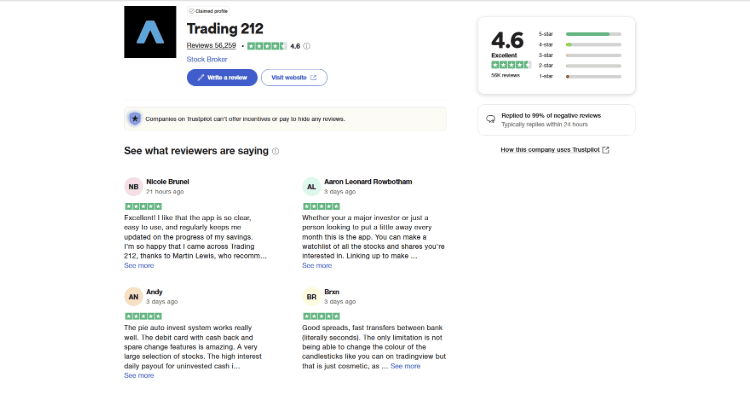Viewport: 750px width, 400px height.
Task: Expand Nicole Brunel's review with See more
Action: [139, 266]
